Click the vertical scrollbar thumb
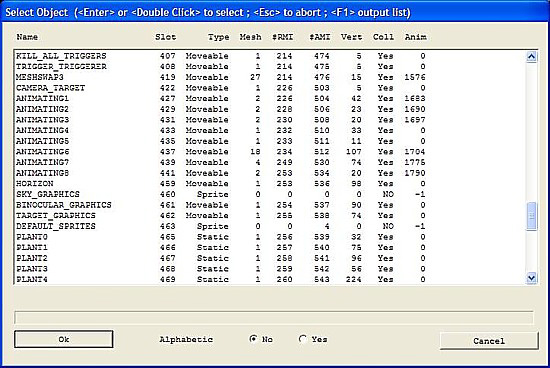Image resolution: width=550 pixels, height=368 pixels. pyautogui.click(x=531, y=216)
